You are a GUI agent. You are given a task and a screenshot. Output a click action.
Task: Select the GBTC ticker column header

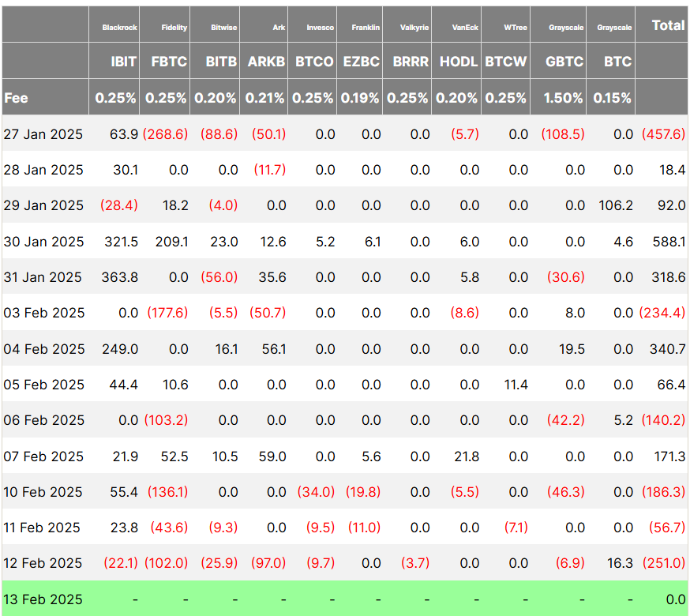(x=564, y=61)
